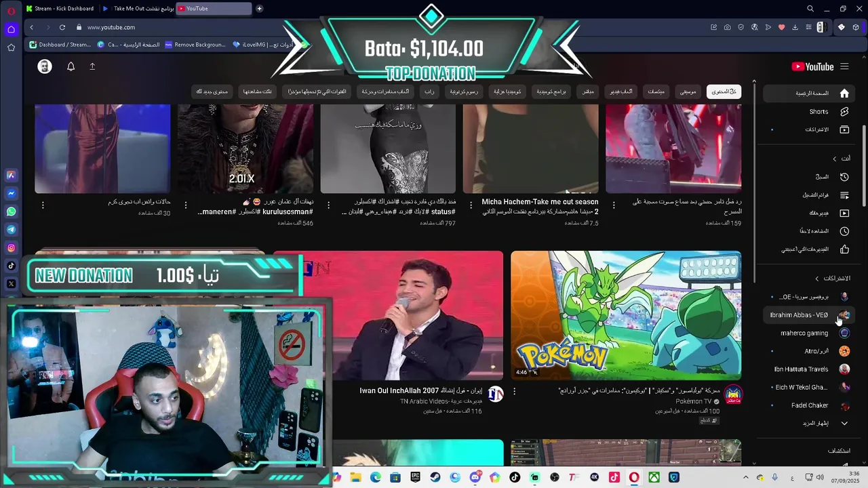868x488 pixels.
Task: Click the address bar www.youtube.com
Action: [x=111, y=27]
